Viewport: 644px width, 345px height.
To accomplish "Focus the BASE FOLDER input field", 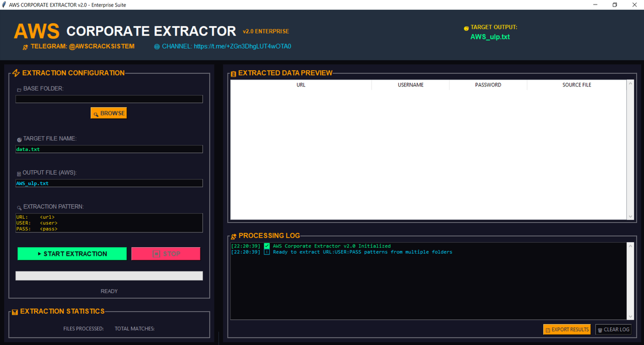I will tap(109, 99).
